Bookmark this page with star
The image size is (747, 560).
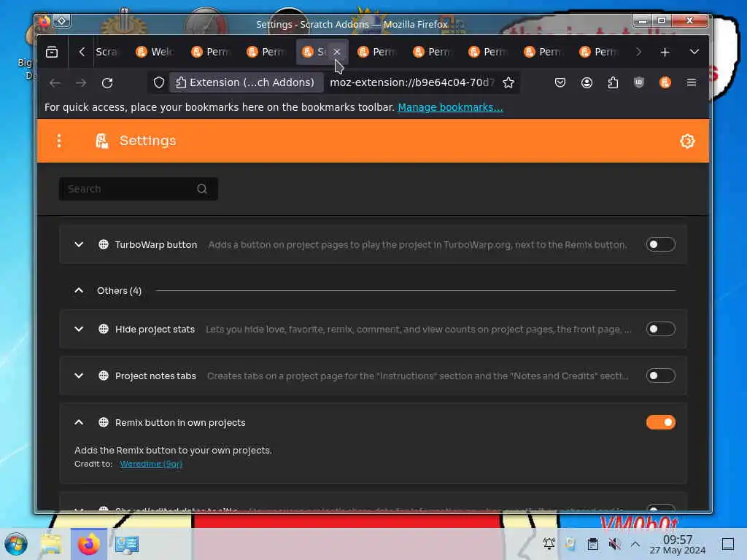(x=508, y=82)
